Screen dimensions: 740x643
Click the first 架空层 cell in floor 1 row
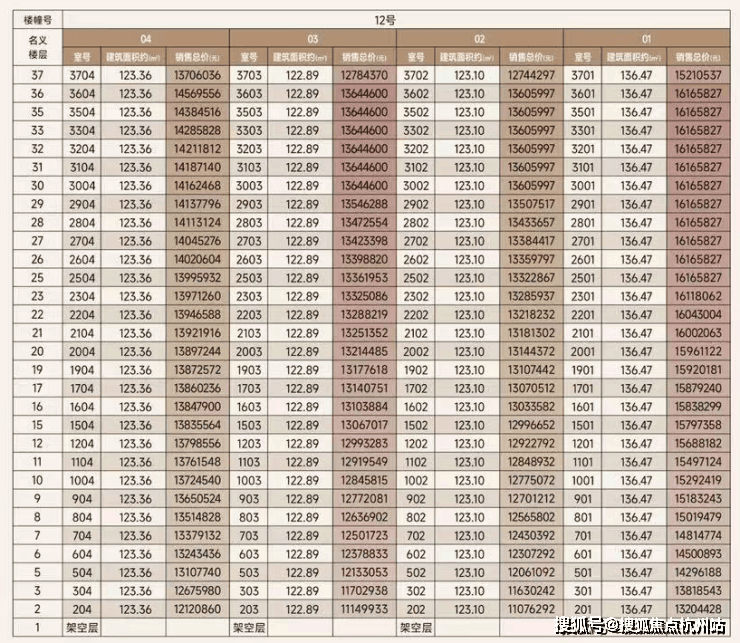[82, 628]
